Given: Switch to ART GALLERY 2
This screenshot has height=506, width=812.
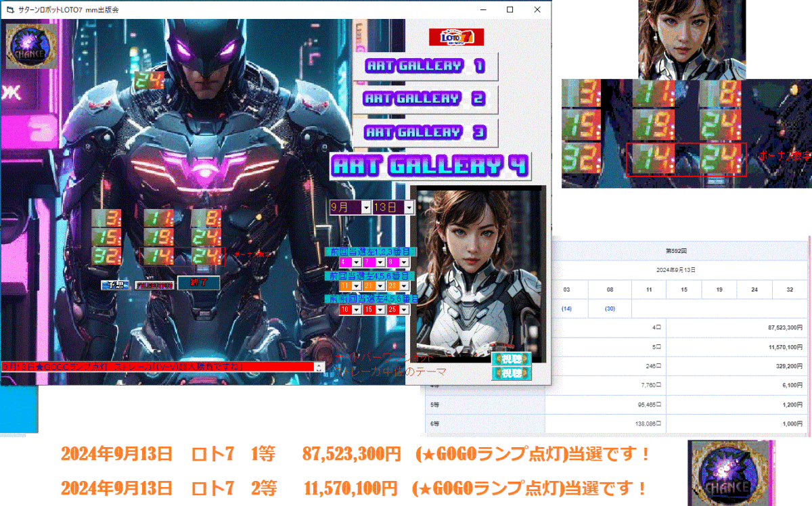Looking at the screenshot, I should (425, 99).
